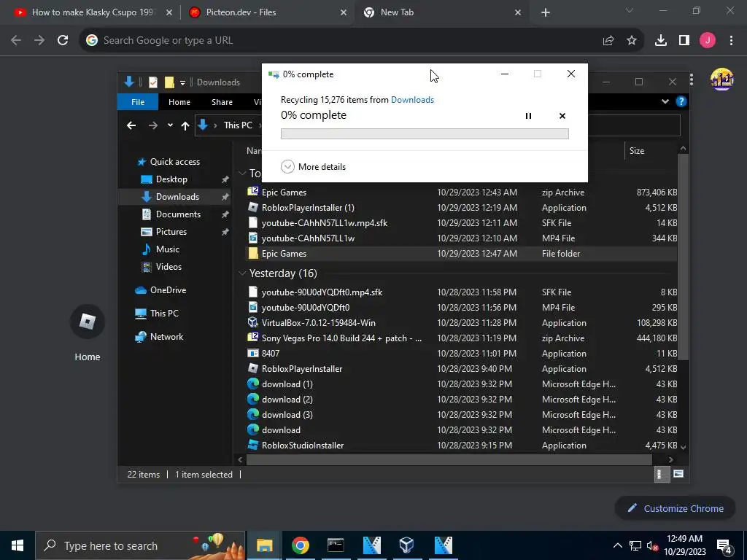Open the File tab in Explorer ribbon
The width and height of the screenshot is (747, 560).
(138, 102)
